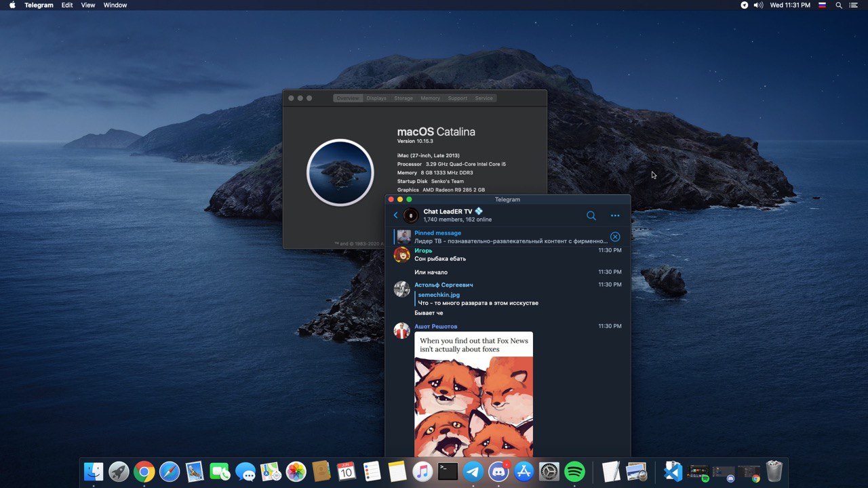This screenshot has width=868, height=488.
Task: Open the Russian flag input source menu
Action: (822, 5)
